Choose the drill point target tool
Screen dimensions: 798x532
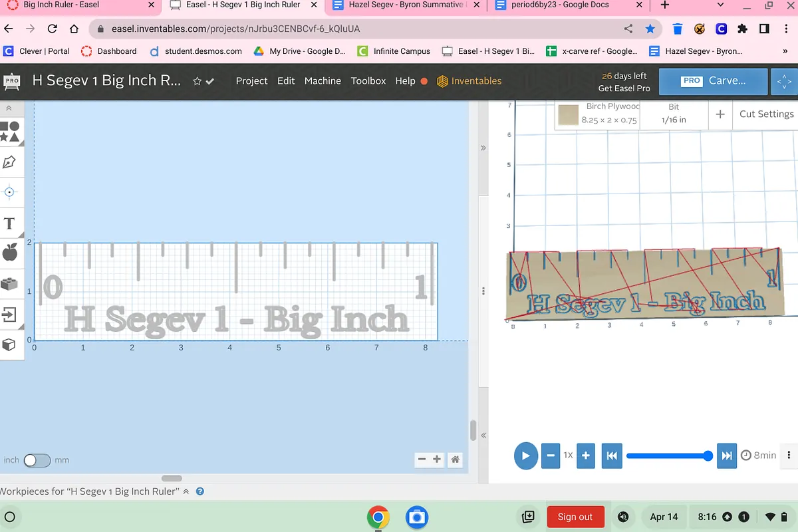tap(9, 192)
